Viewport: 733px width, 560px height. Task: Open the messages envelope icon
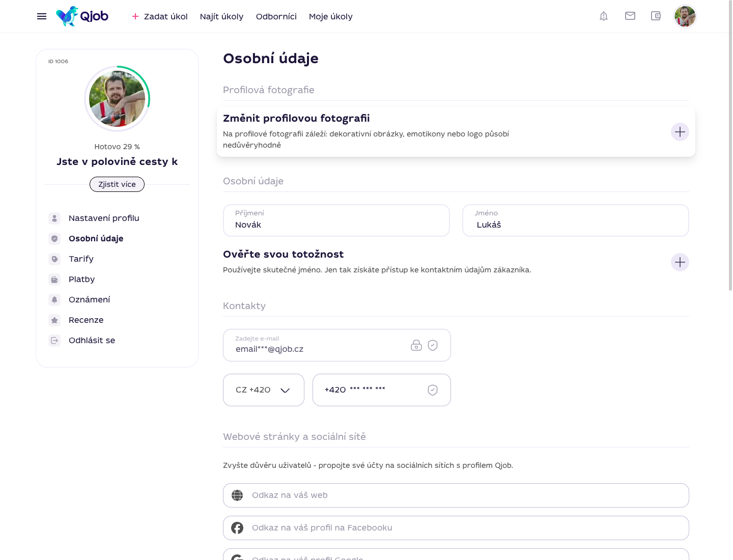(x=630, y=16)
